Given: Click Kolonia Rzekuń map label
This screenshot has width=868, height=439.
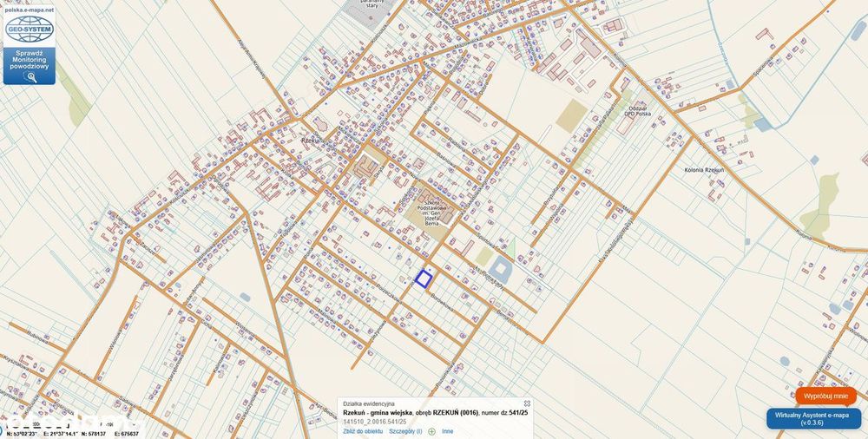Looking at the screenshot, I should [704, 170].
